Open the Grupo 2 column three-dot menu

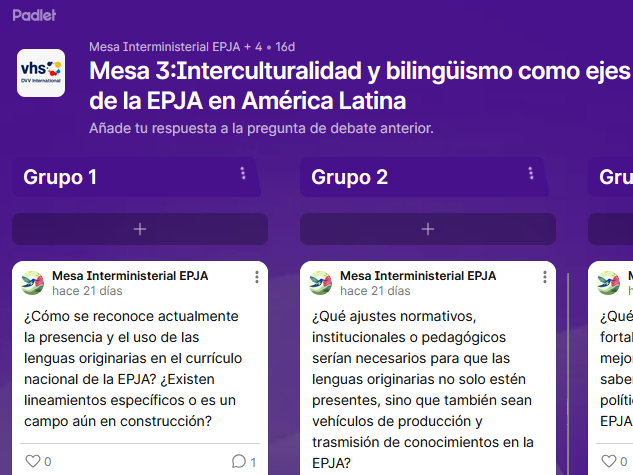tap(530, 174)
